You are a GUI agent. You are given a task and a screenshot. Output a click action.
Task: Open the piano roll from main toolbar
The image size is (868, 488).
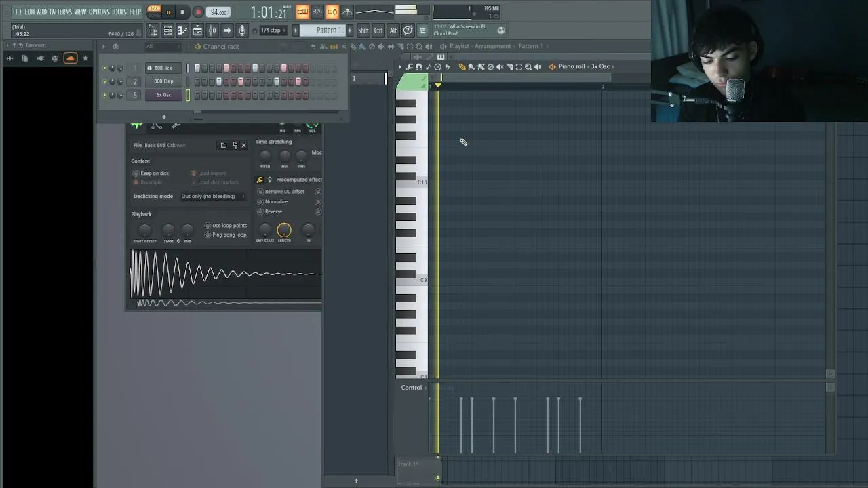tap(182, 30)
